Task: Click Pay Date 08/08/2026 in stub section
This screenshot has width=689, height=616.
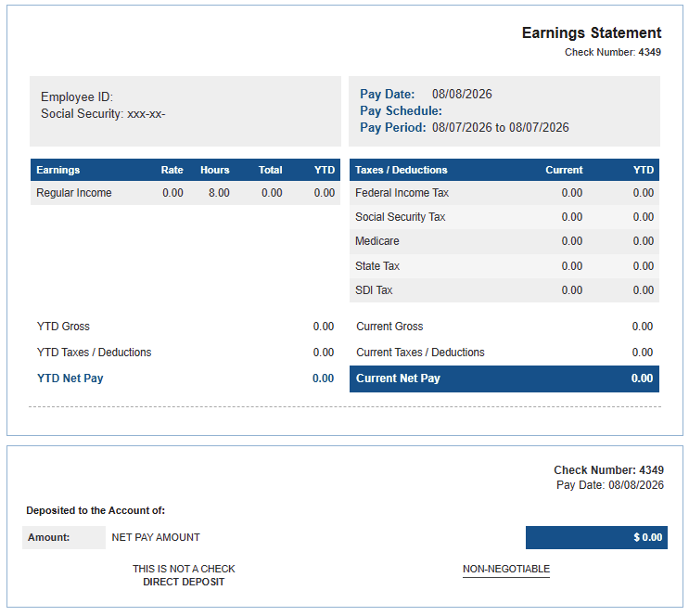Action: tap(610, 485)
